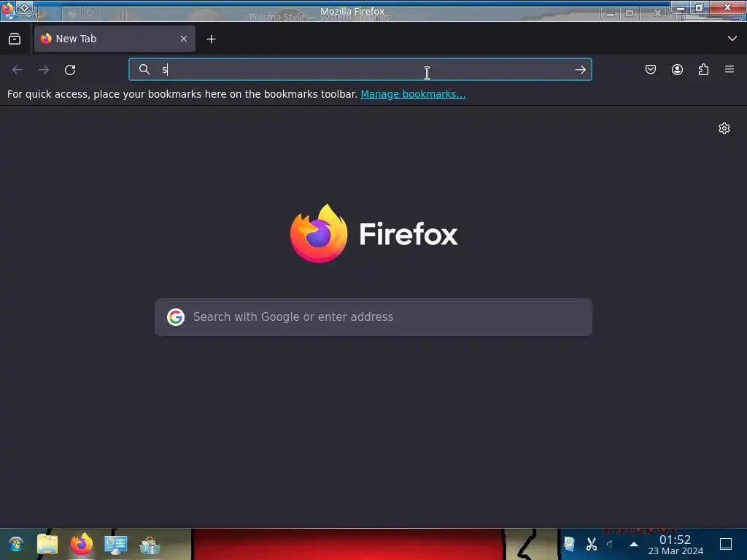Maximize the Mozilla Firefox window
The width and height of the screenshot is (747, 560).
700,7
